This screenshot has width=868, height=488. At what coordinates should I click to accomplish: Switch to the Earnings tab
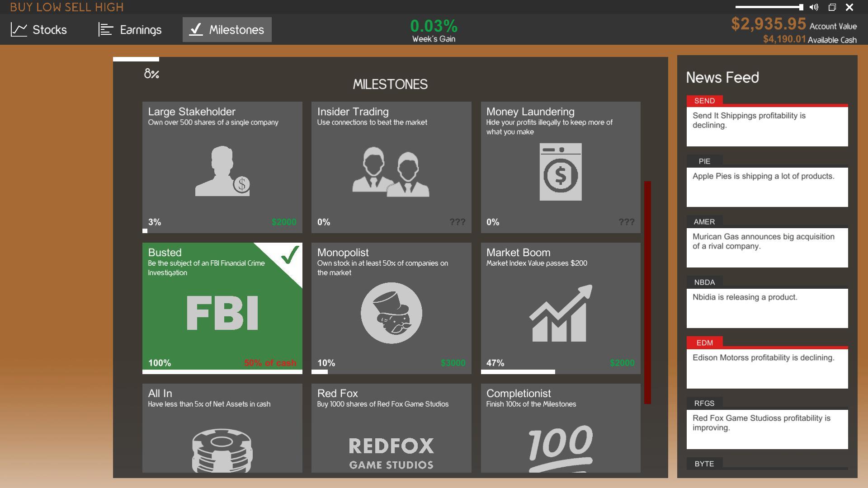(x=130, y=30)
